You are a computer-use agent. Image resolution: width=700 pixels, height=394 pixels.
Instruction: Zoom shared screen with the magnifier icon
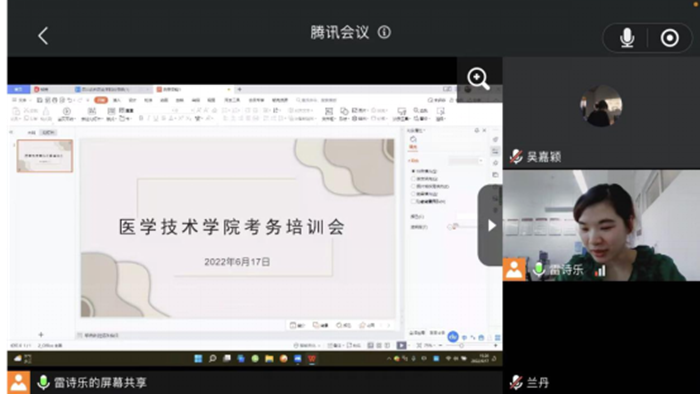click(478, 79)
